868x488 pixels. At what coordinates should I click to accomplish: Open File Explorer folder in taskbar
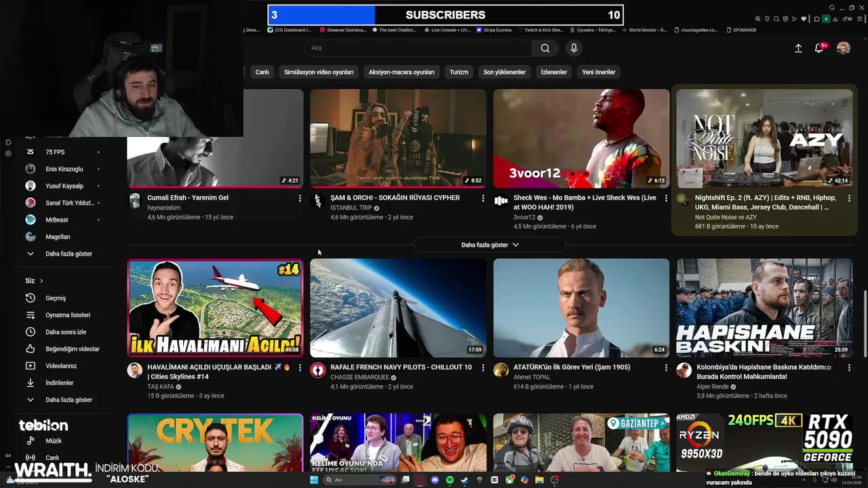(x=539, y=480)
